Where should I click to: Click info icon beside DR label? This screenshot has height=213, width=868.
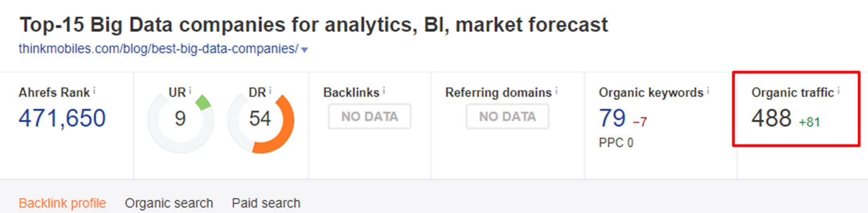pos(270,91)
